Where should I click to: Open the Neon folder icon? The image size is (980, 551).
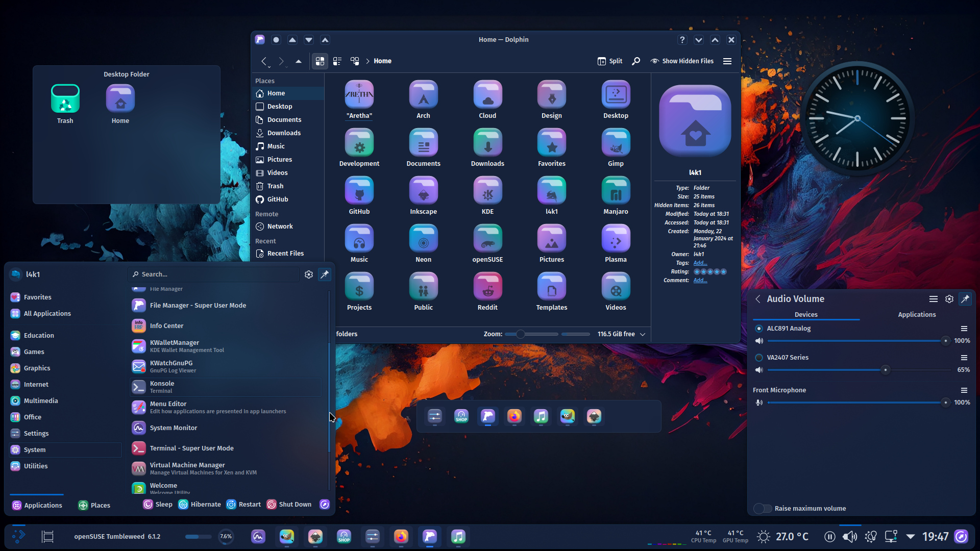click(x=423, y=239)
